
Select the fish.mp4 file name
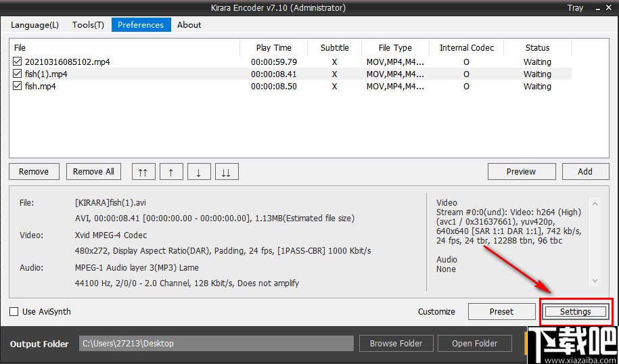tap(41, 87)
